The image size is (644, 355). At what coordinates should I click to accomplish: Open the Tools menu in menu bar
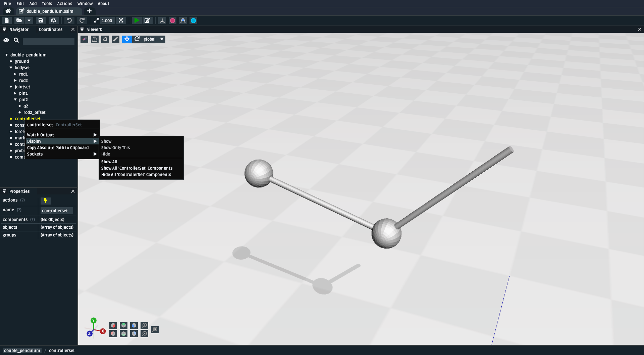click(x=47, y=4)
